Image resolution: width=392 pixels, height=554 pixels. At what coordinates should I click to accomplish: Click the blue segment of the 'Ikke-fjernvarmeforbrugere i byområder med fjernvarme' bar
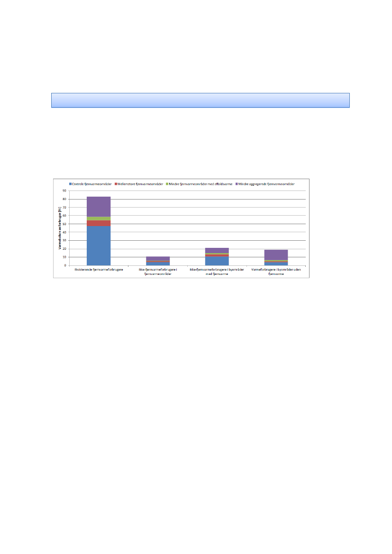[x=217, y=261]
